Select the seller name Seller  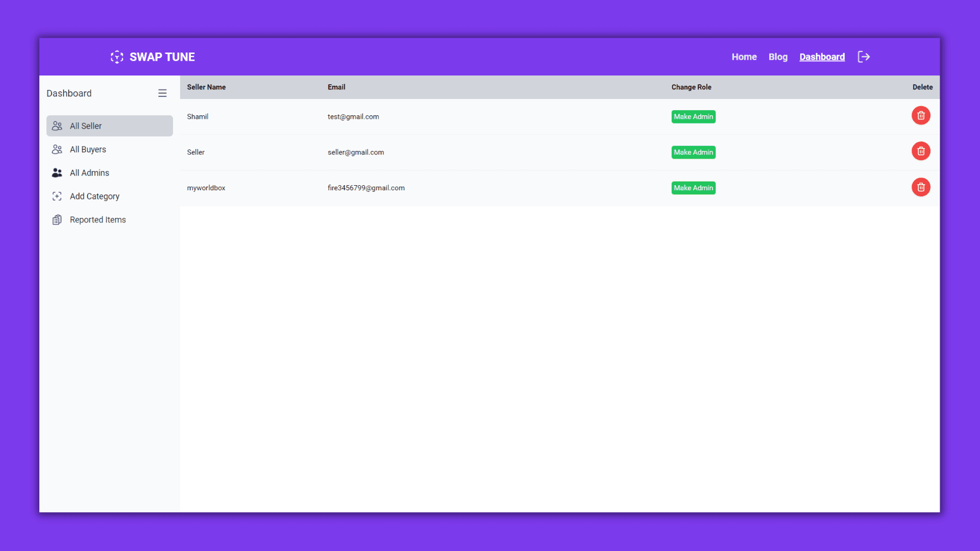point(195,153)
